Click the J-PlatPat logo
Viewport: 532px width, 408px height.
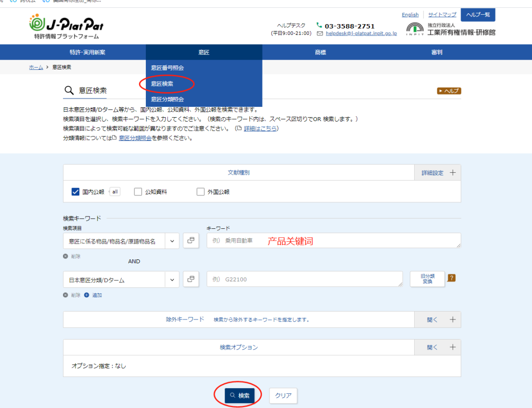click(x=66, y=27)
